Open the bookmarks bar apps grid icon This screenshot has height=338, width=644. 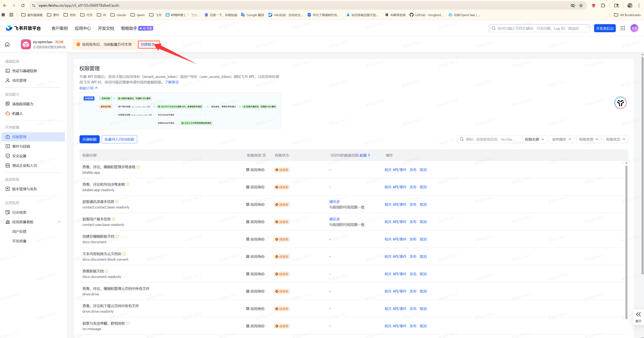pyautogui.click(x=11, y=15)
